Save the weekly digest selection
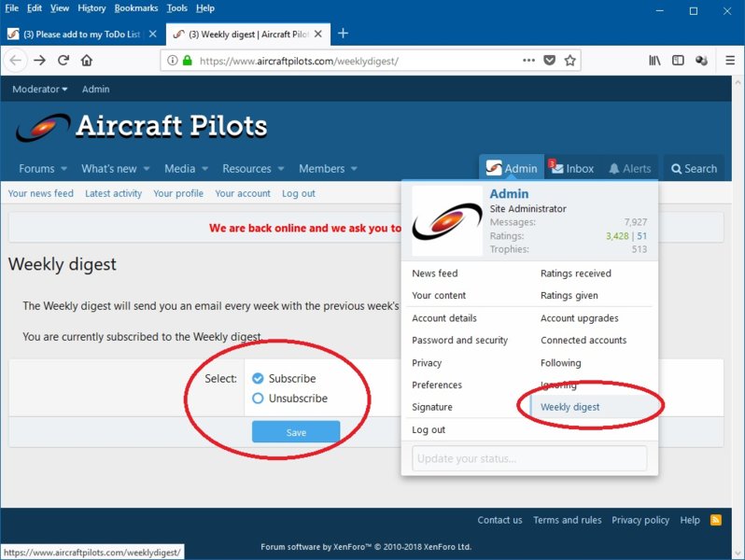Image resolution: width=745 pixels, height=560 pixels. [296, 432]
